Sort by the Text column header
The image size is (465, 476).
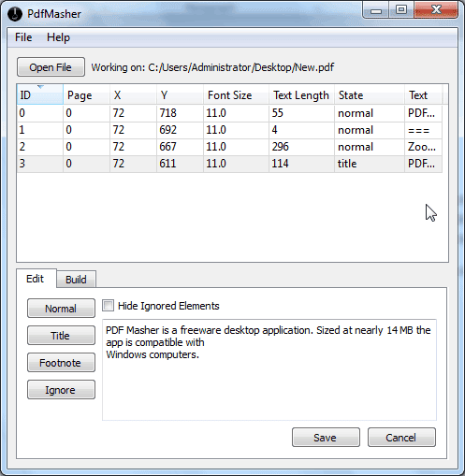point(423,94)
